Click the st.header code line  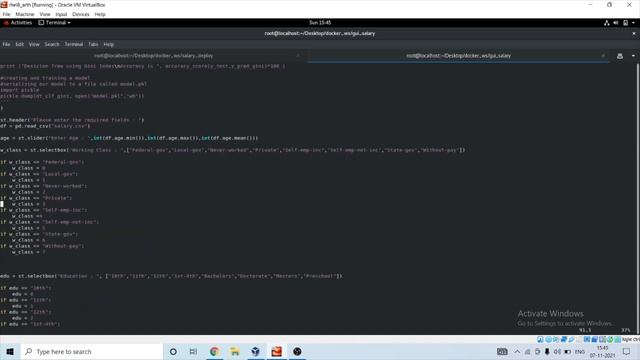click(72, 120)
